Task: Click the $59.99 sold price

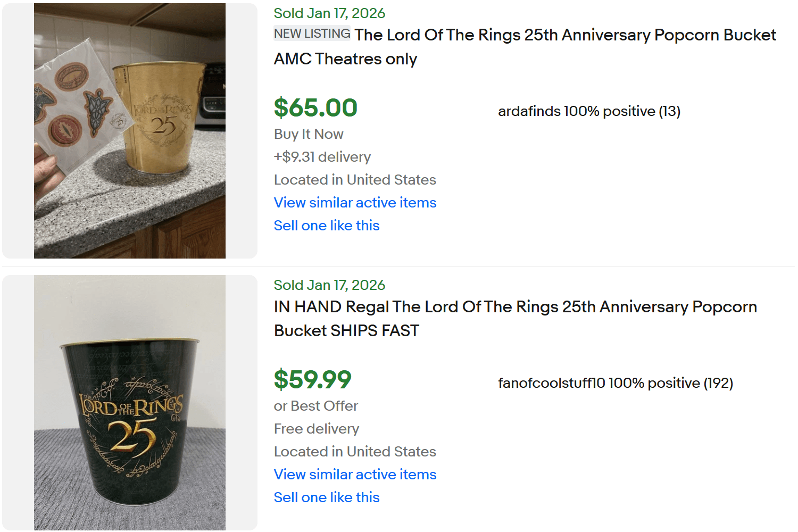Action: (x=312, y=379)
